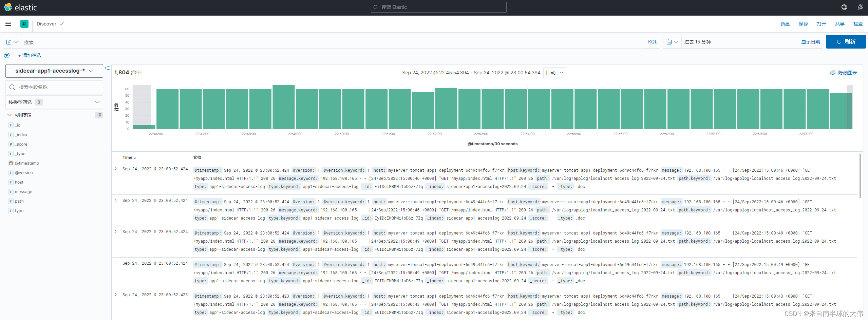The image size is (868, 320).
Task: Click the _score number type icon
Action: coord(11,144)
